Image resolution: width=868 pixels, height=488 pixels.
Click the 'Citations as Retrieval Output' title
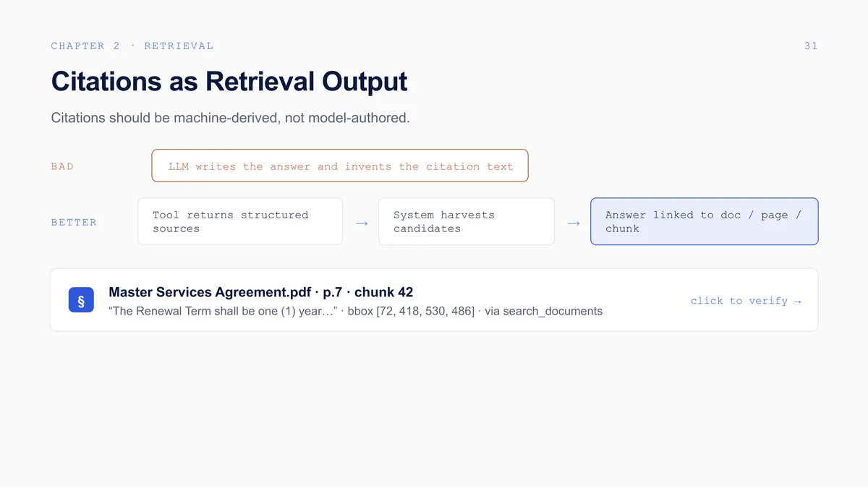229,81
